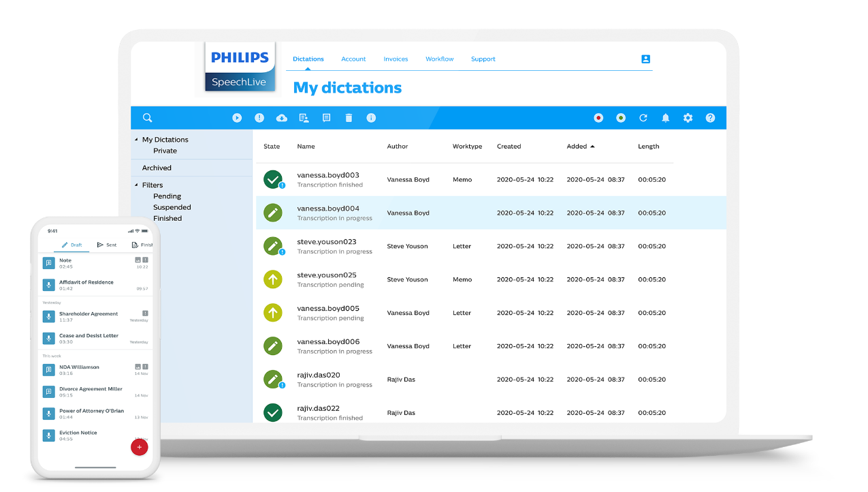Select the Pending filter

point(167,196)
